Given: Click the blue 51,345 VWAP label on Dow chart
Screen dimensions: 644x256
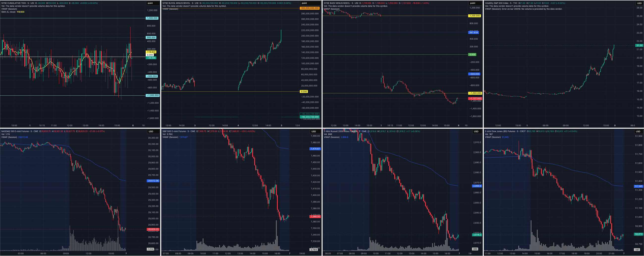Looking at the screenshot, I should pyautogui.click(x=639, y=186).
